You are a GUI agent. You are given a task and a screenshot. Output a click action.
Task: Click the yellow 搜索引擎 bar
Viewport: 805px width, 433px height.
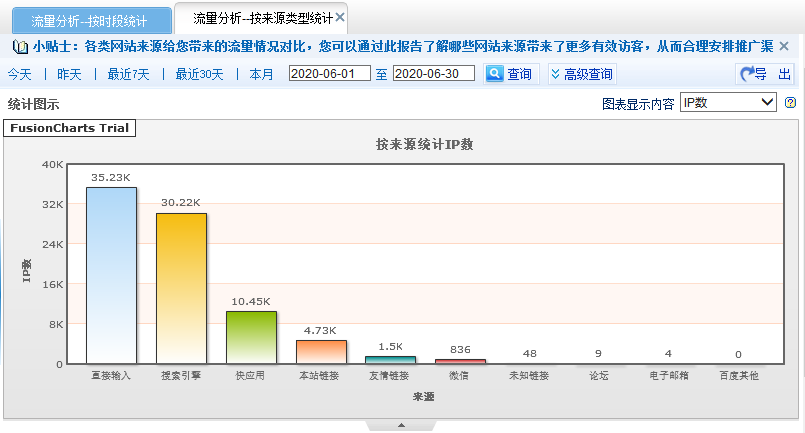(181, 288)
